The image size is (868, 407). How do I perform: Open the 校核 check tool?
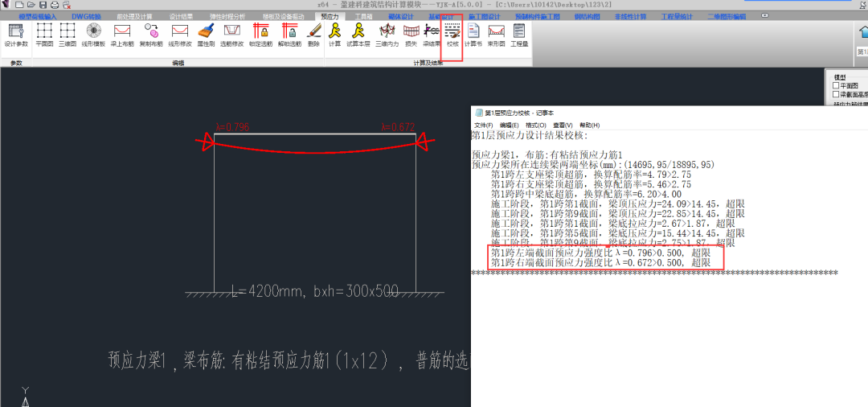(x=452, y=35)
